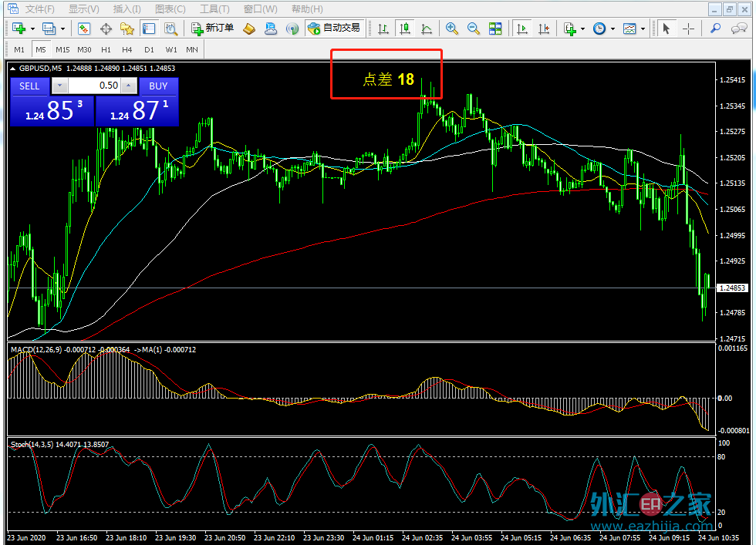Open the Data Window crosshair-circle icon
Image resolution: width=756 pixels, height=545 pixels.
106,29
